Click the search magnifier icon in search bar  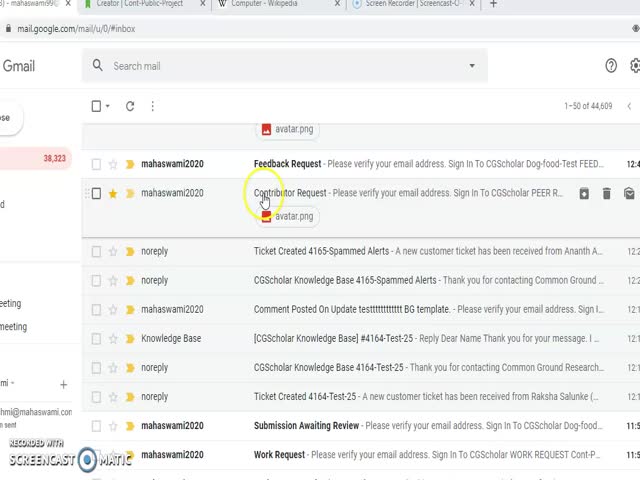97,66
